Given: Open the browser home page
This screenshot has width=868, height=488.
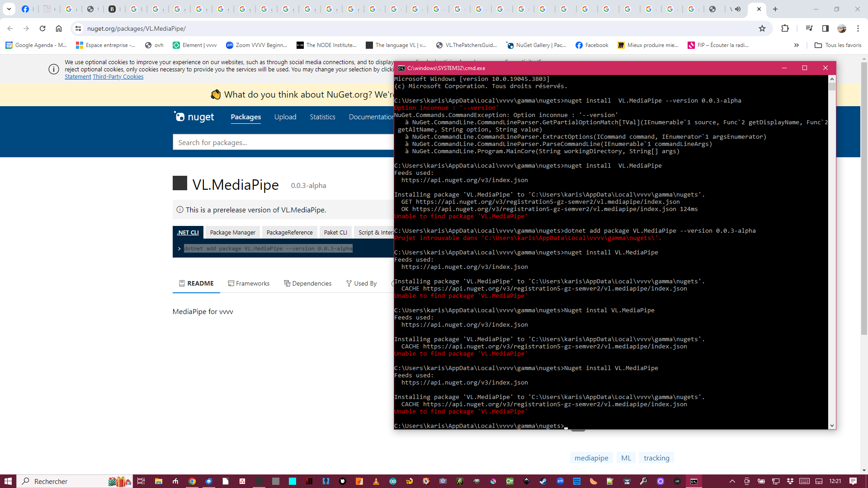Looking at the screenshot, I should pos(59,28).
